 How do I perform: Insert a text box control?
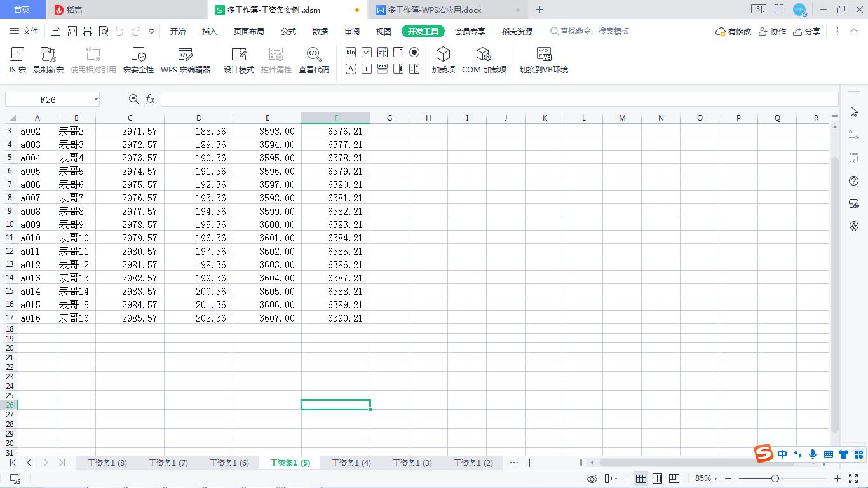coord(367,69)
